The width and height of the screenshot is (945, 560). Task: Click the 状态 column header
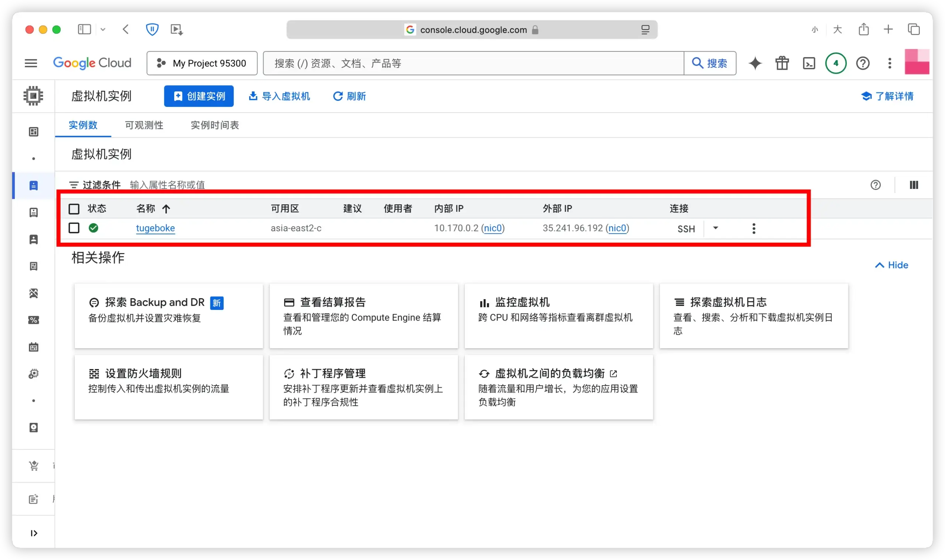(x=97, y=209)
